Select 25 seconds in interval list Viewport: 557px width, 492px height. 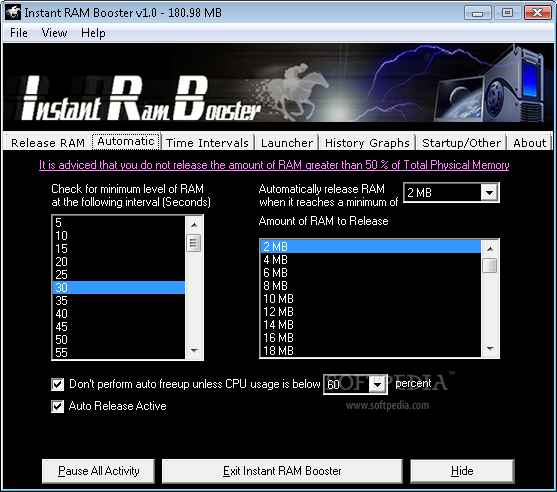pyautogui.click(x=119, y=275)
